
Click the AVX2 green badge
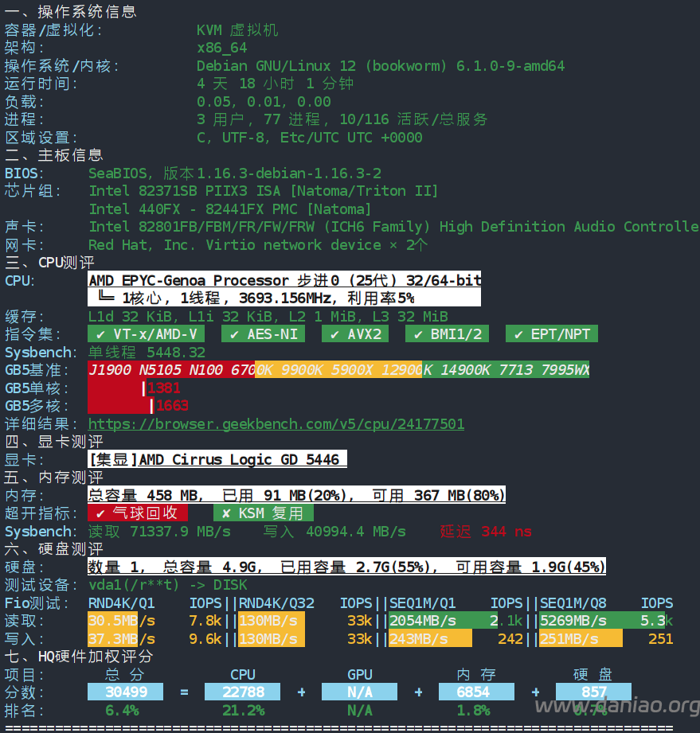point(355,334)
